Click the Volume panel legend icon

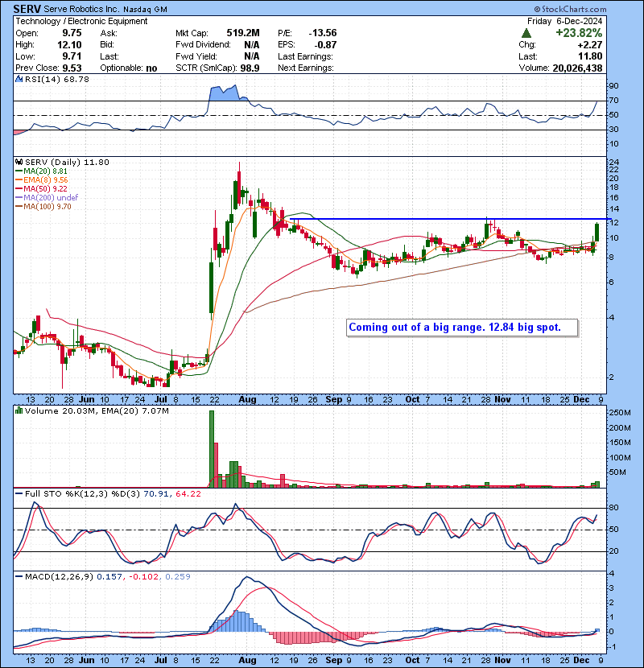tap(18, 412)
